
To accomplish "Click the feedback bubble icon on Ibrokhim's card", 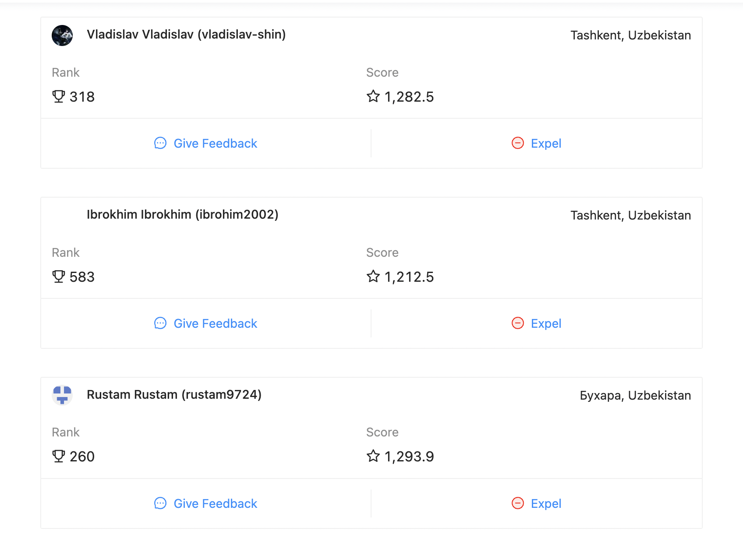I will pyautogui.click(x=160, y=323).
